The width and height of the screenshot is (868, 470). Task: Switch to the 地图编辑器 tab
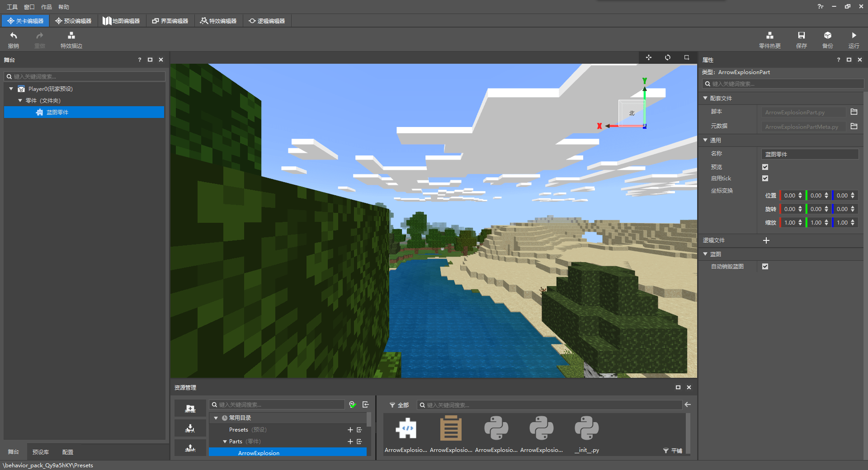point(121,21)
